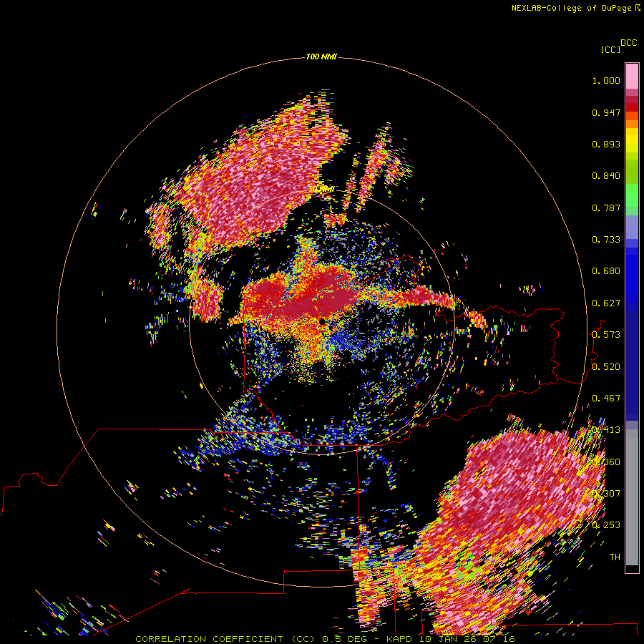Select the 0.520 scale value
Viewport: 644px width, 644px height.
[606, 366]
